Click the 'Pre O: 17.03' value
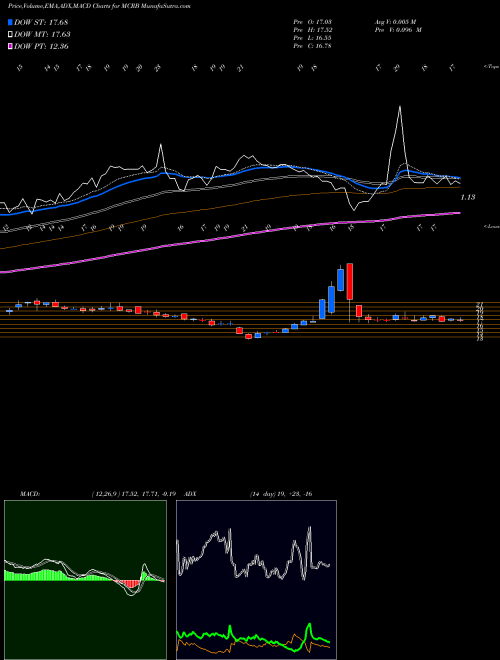Viewport: 500px width, 660px height. click(x=312, y=22)
